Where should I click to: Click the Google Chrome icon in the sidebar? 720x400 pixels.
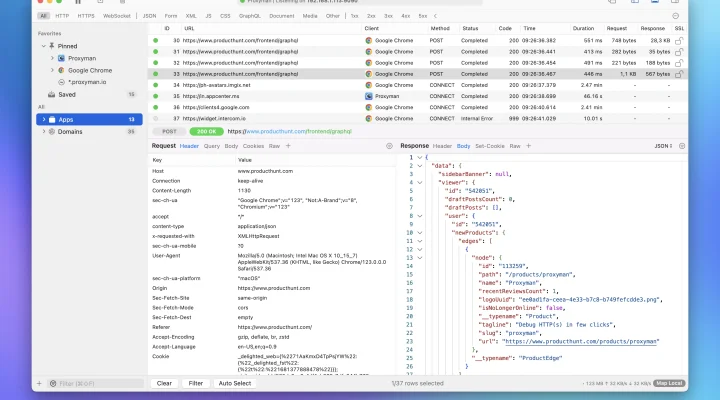[61, 70]
